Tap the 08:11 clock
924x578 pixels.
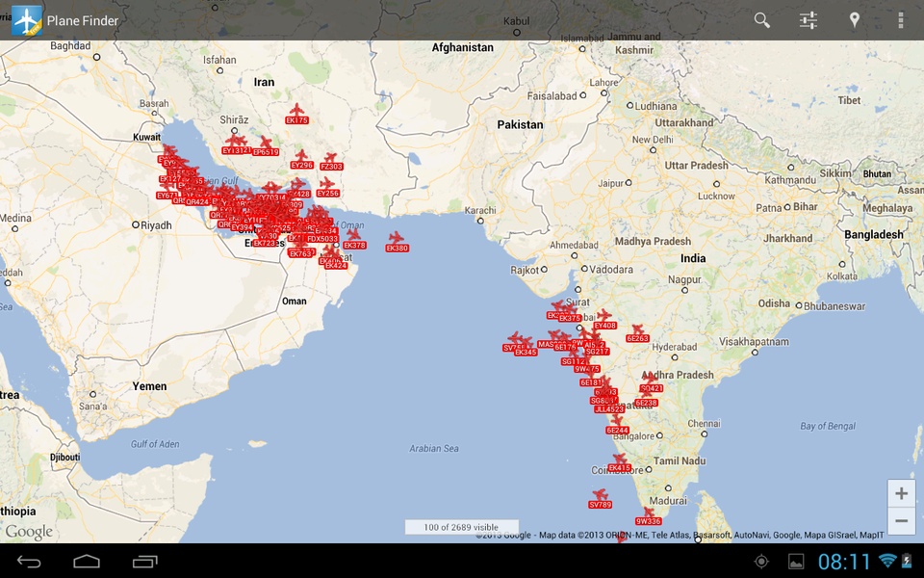click(844, 561)
